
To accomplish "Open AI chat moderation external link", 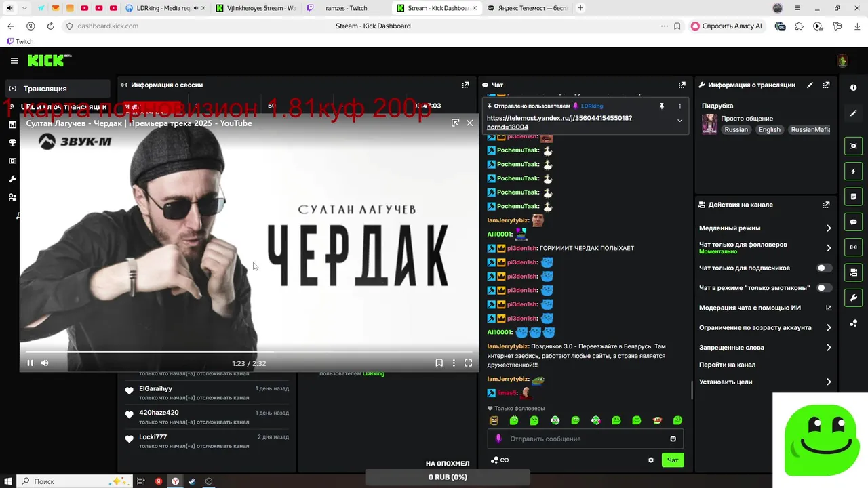I will point(829,308).
